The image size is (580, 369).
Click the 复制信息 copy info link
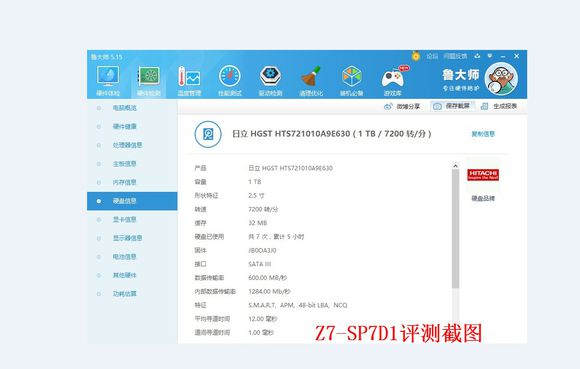coord(483,134)
